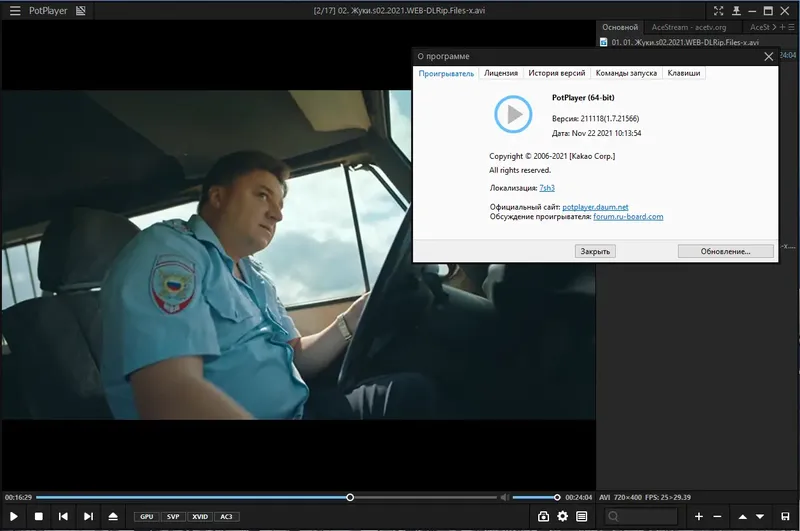This screenshot has height=531, width=800.
Task: Adjust the volume slider
Action: (536, 497)
